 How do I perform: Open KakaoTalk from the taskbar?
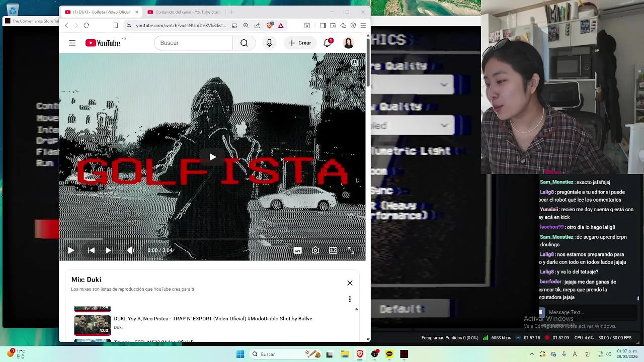[x=389, y=354]
